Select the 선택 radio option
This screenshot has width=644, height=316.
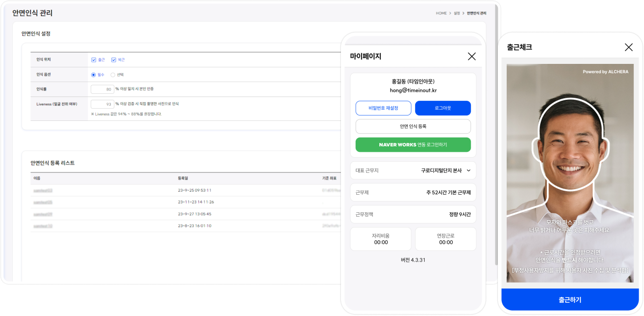(x=113, y=75)
